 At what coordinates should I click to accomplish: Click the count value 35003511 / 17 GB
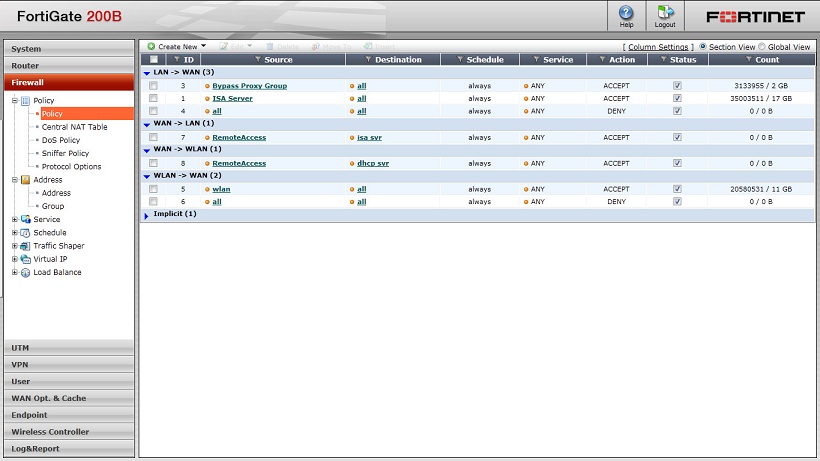click(x=761, y=98)
